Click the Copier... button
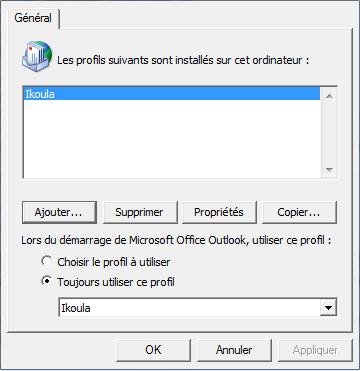360x371 pixels. 299,212
